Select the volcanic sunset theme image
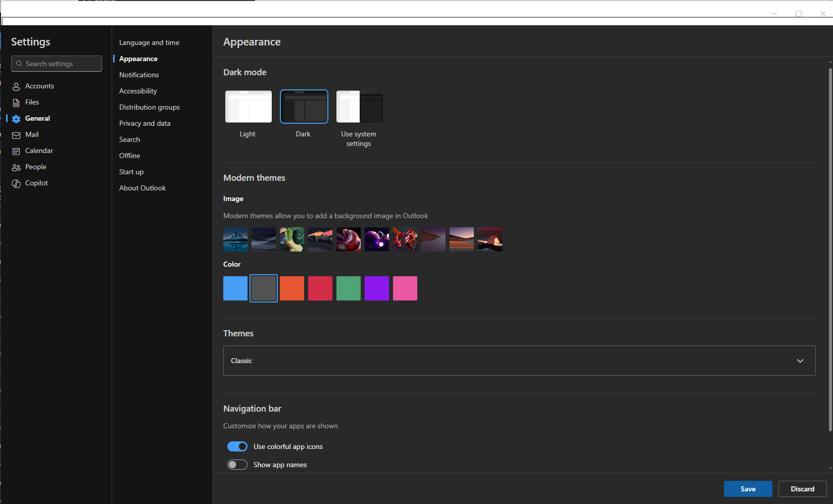 coord(320,239)
